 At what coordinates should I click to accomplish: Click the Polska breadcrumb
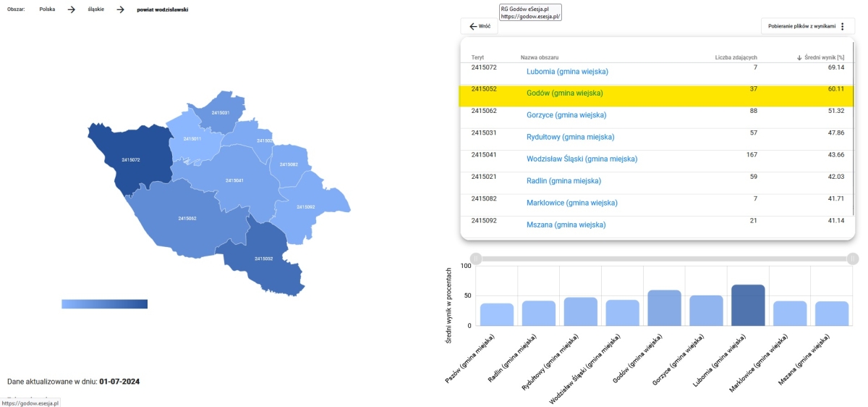pyautogui.click(x=47, y=9)
